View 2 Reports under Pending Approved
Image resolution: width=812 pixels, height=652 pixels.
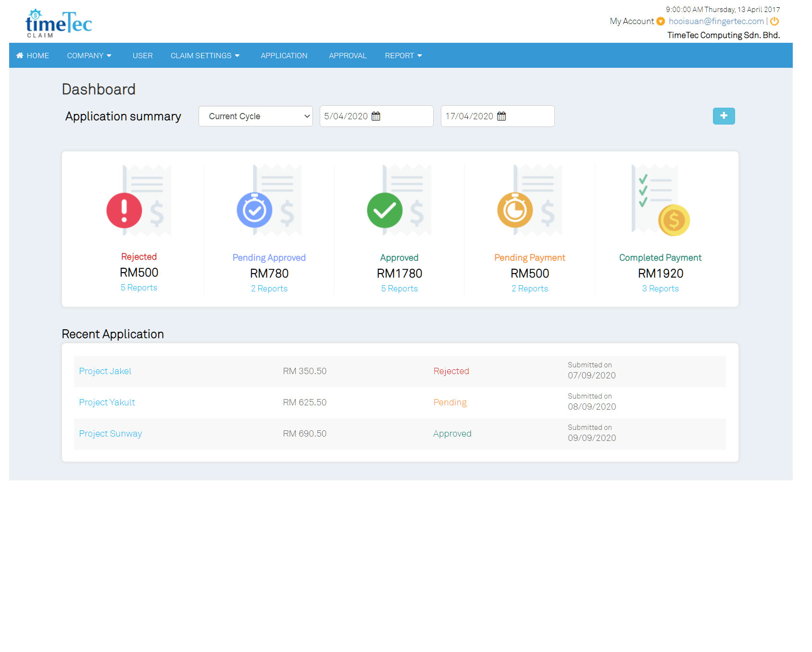(x=269, y=288)
